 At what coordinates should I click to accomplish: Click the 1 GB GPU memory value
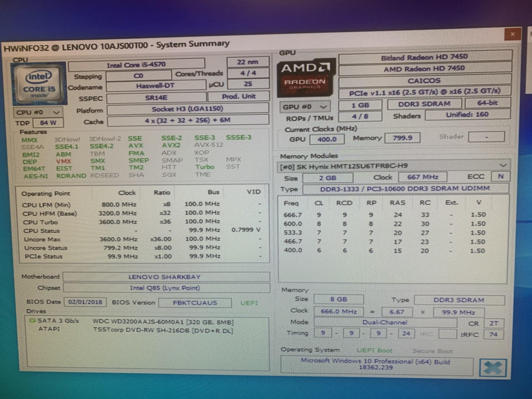point(360,105)
